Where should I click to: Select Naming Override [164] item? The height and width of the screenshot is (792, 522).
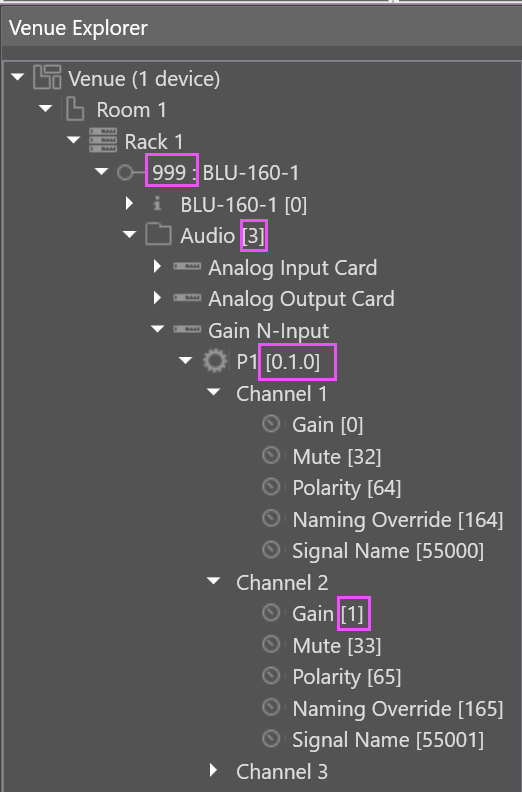coord(398,519)
